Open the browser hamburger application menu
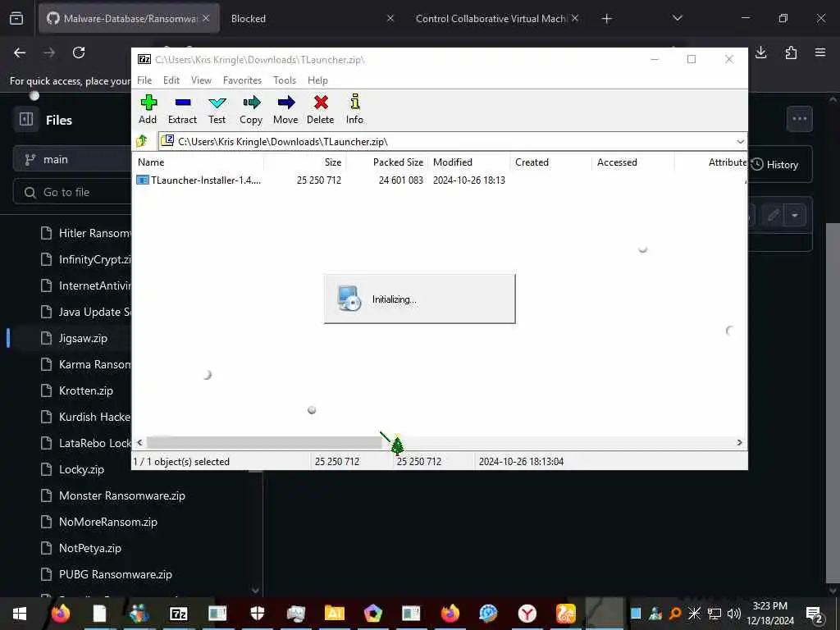Viewport: 840px width, 630px height. [x=820, y=52]
